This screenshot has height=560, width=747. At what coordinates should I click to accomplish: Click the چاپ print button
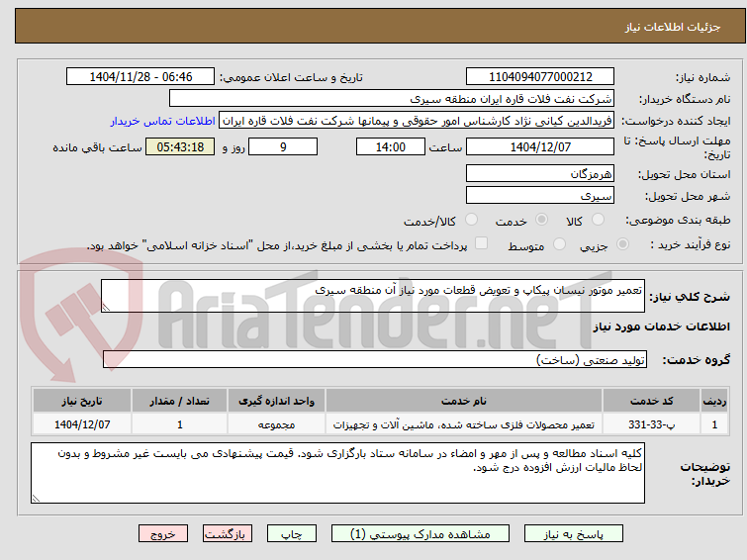tap(292, 534)
